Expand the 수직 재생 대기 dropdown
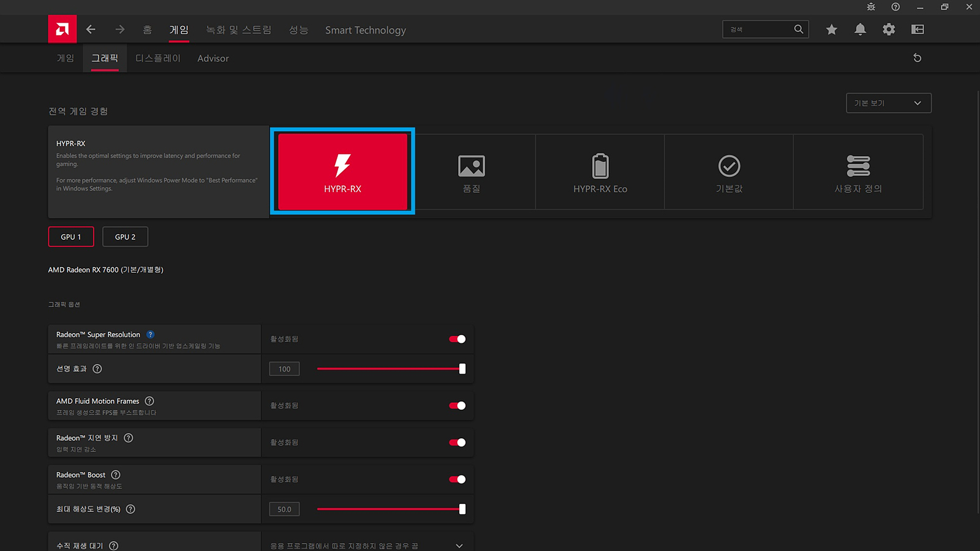This screenshot has width=980, height=551. click(459, 545)
